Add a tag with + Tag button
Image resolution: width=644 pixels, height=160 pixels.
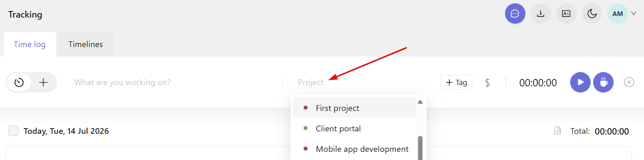click(x=456, y=82)
